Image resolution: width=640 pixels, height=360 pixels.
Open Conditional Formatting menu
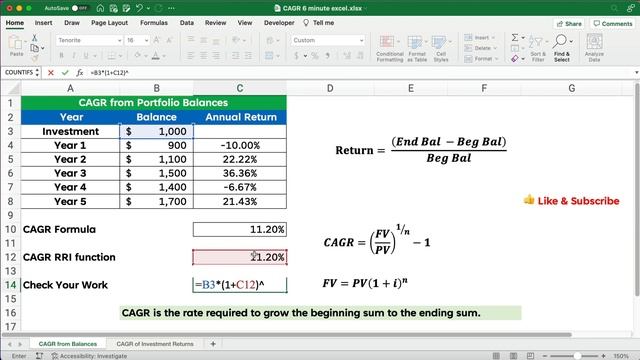click(x=389, y=48)
